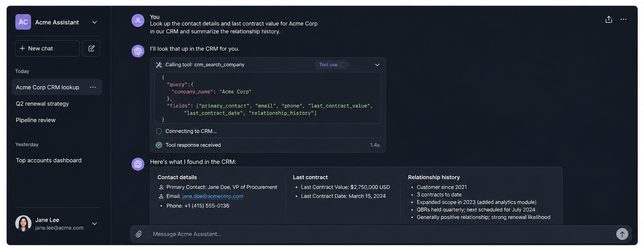The height and width of the screenshot is (247, 644).
Task: Click the 'Expanded scope in 2023' bullet
Action: pyautogui.click(x=477, y=202)
